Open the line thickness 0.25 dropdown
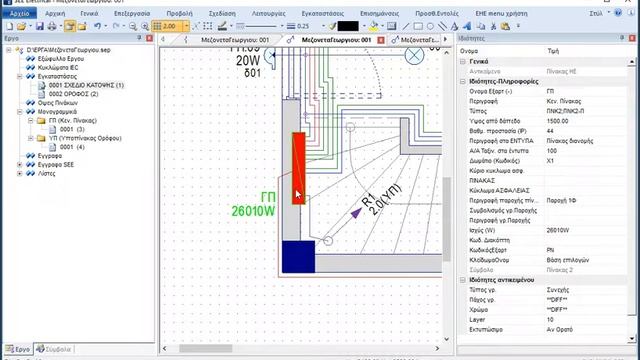Viewport: 640px width, 360px height. [323, 27]
